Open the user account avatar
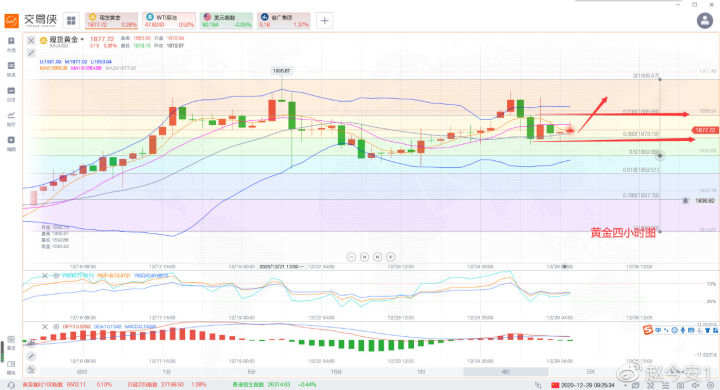 coord(705,20)
